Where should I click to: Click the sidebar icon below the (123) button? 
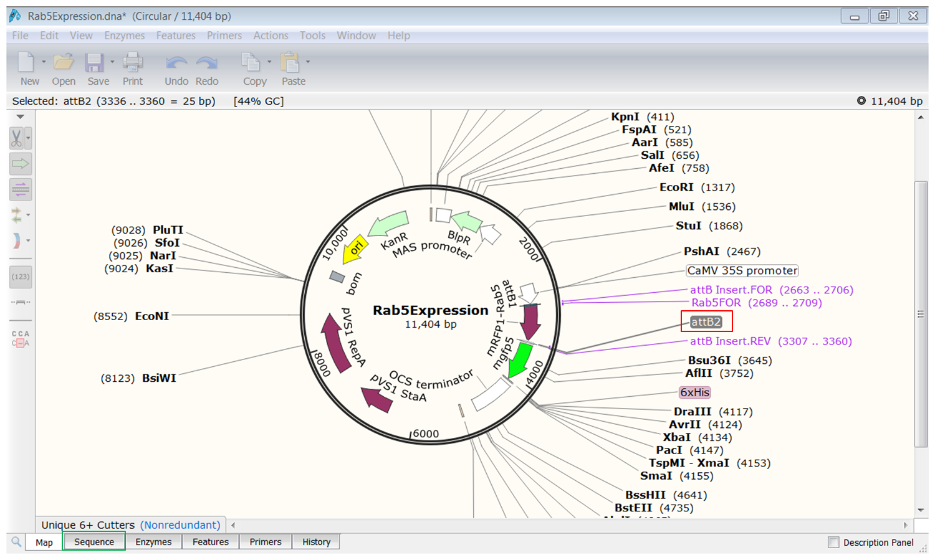click(x=21, y=302)
